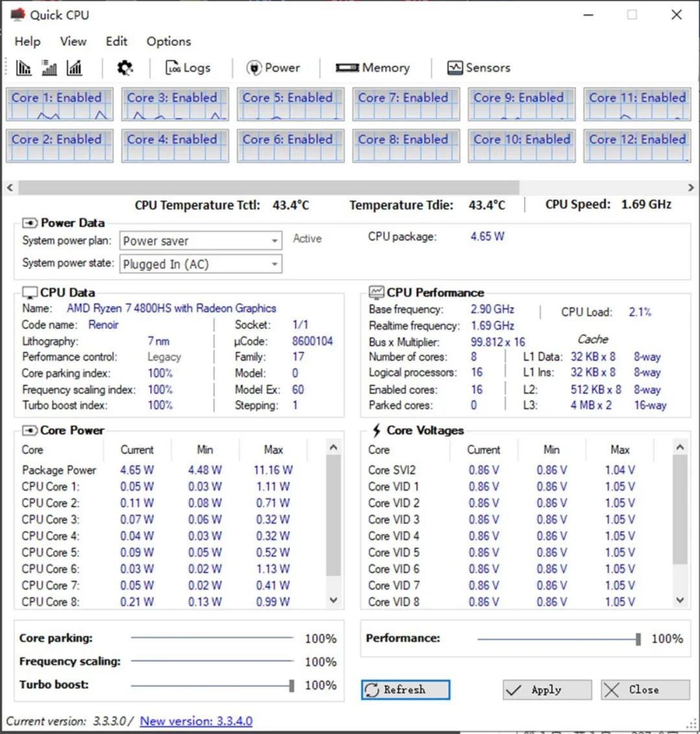Viewport: 700px width, 734px height.
Task: Toggle the Core 11: Enabled graph
Action: (637, 104)
